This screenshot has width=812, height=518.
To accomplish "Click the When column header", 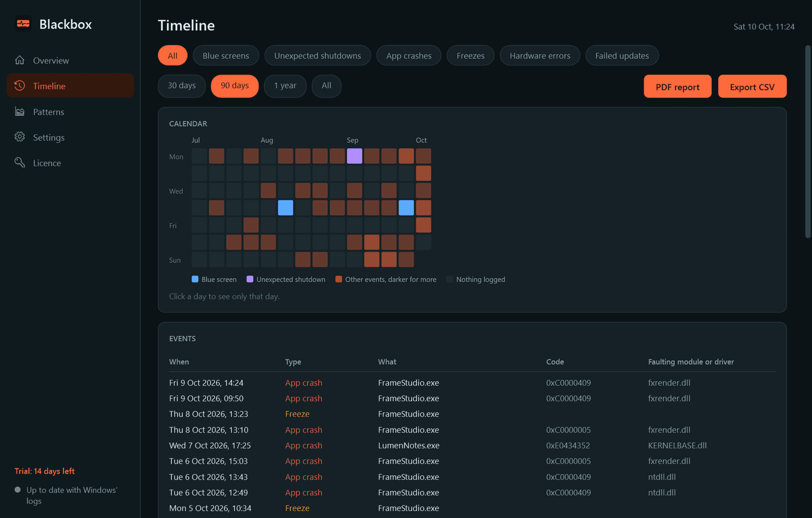I will pyautogui.click(x=179, y=362).
